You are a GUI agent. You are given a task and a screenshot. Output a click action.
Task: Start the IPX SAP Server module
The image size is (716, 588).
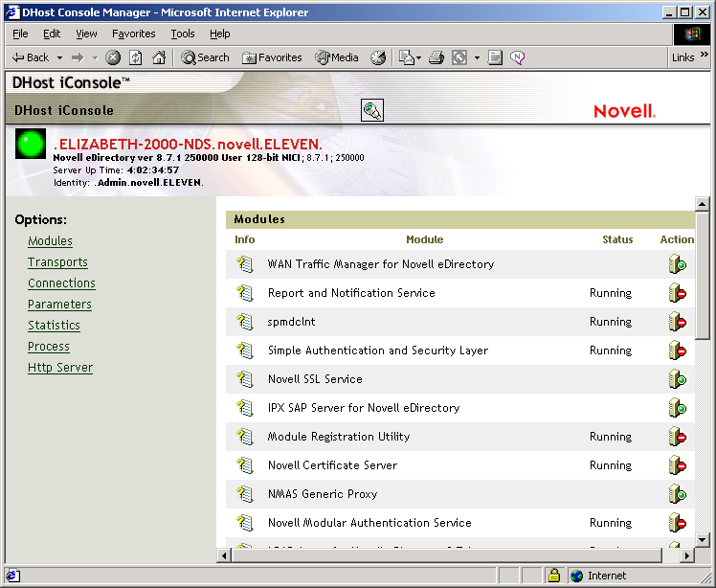point(677,408)
